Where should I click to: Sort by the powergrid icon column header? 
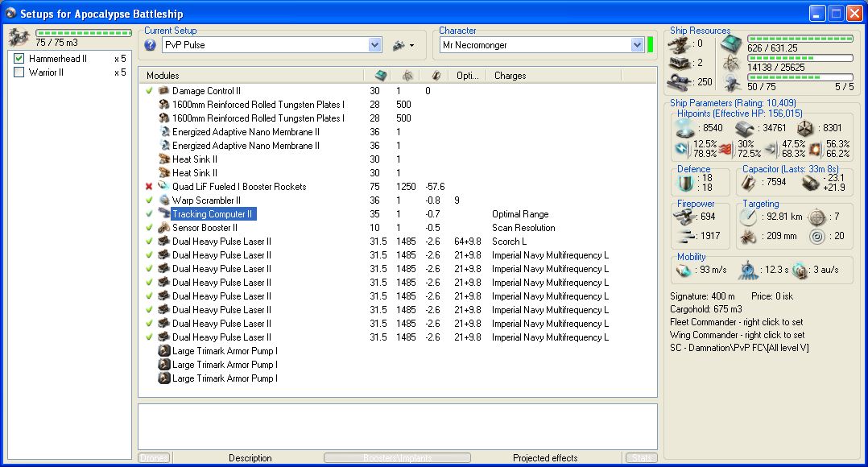(407, 76)
